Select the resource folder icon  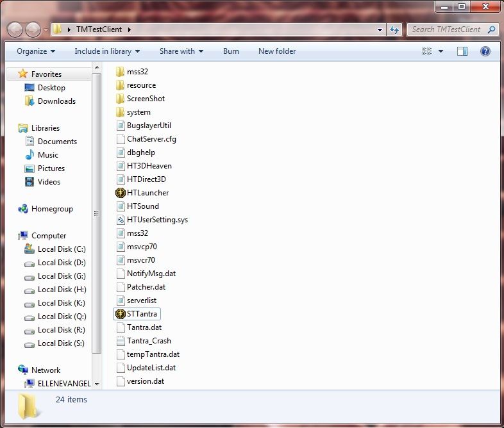click(x=120, y=85)
